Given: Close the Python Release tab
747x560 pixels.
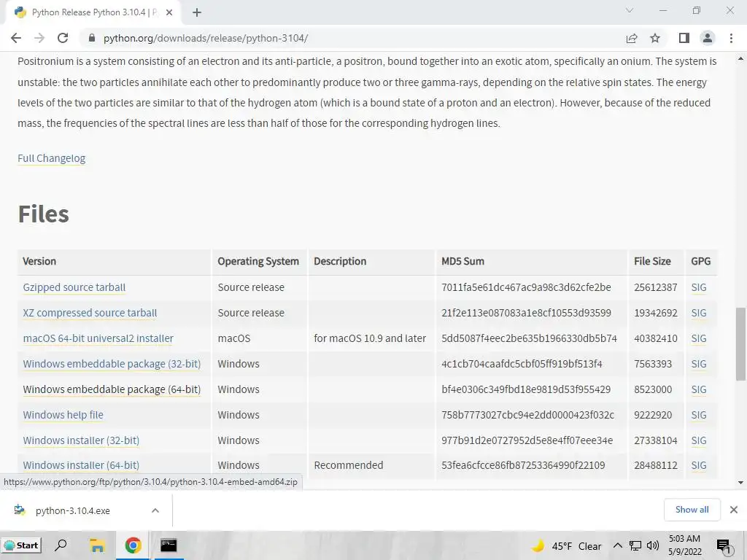Looking at the screenshot, I should coord(169,13).
